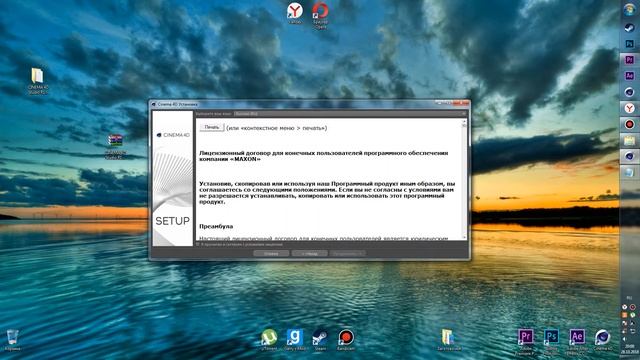Open the CINEMA 4D Studio folder on desktop
This screenshot has width=640, height=360.
(38, 81)
